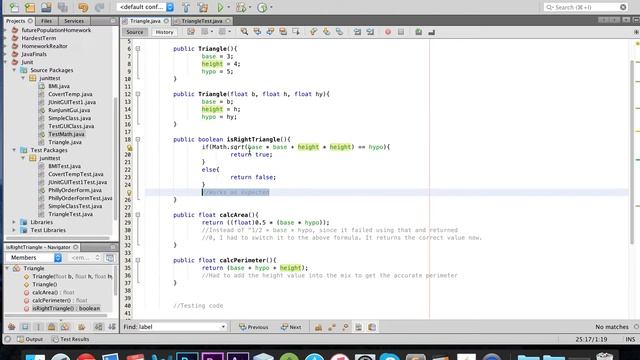The width and height of the screenshot is (640, 360).
Task: Click the Undo arrow icon
Action: (83, 7)
